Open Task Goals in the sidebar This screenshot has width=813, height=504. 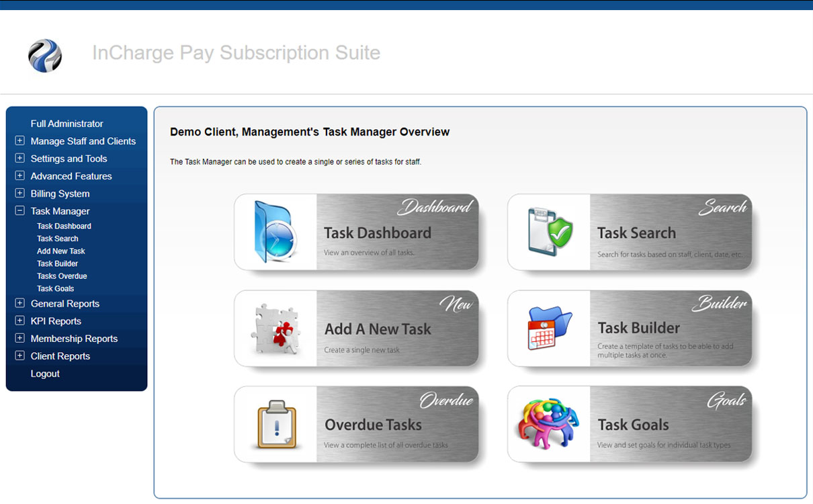(x=56, y=289)
